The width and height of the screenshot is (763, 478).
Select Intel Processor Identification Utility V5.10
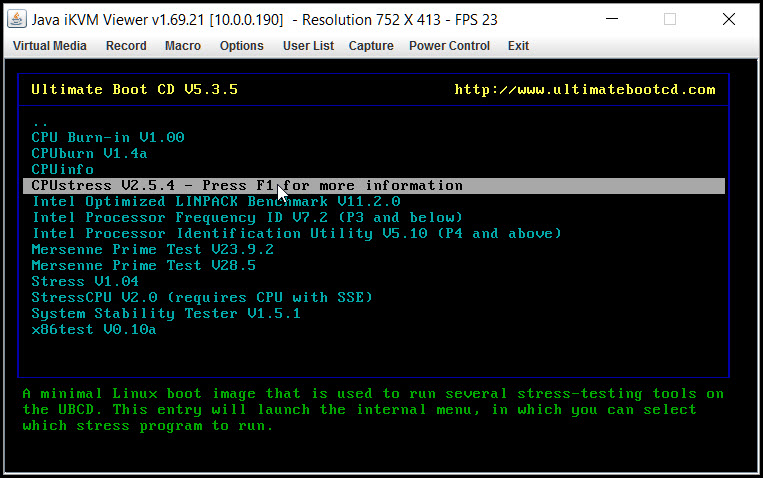pos(297,234)
